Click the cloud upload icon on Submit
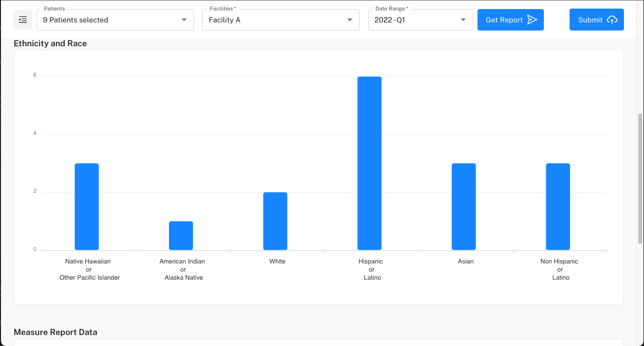The width and height of the screenshot is (644, 346). click(x=612, y=20)
